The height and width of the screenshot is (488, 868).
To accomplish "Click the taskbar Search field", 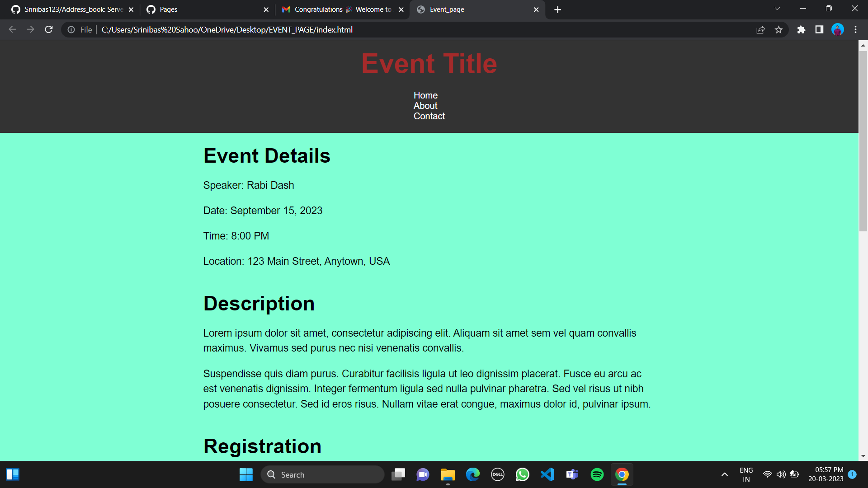I will coord(322,474).
